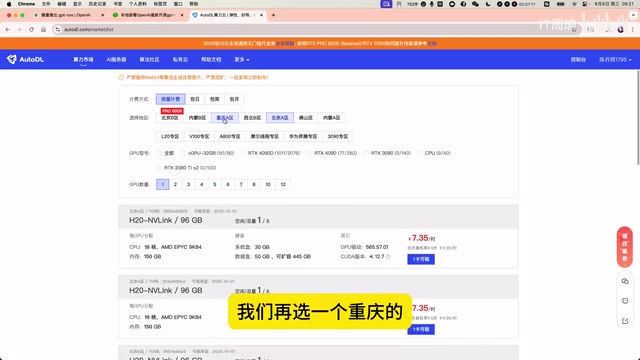
Task: Open the 炼丹师1795 user dropdown
Action: [x=615, y=60]
